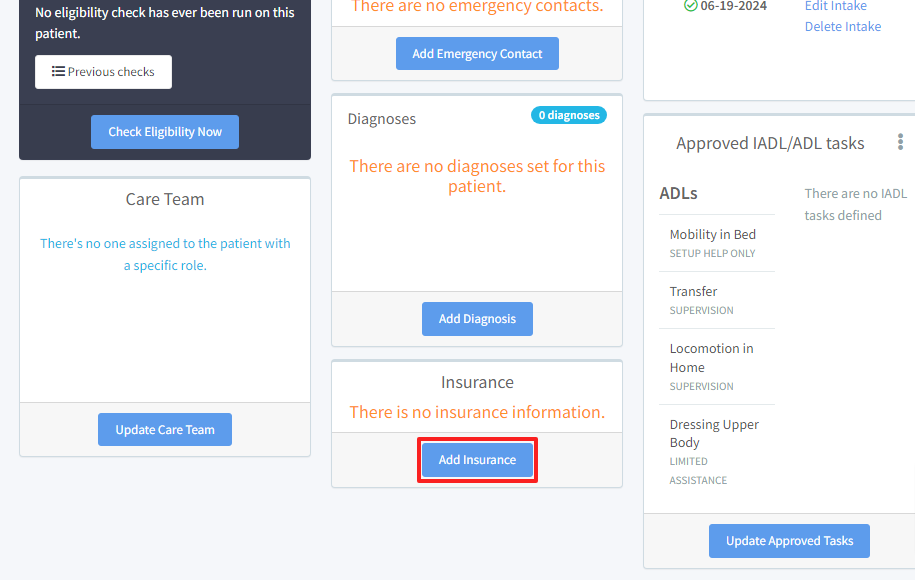Click the list icon beside Previous checks
Image resolution: width=915 pixels, height=580 pixels.
pos(58,72)
